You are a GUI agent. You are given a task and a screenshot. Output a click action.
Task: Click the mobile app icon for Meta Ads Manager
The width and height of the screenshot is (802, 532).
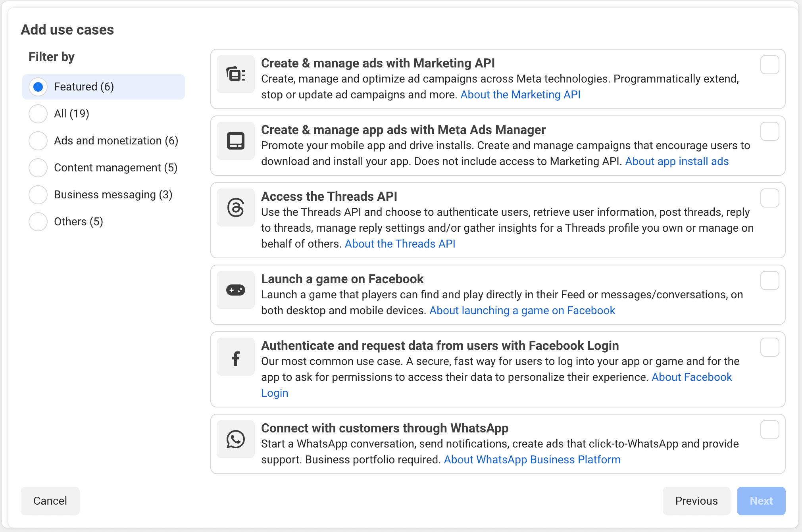pos(235,141)
